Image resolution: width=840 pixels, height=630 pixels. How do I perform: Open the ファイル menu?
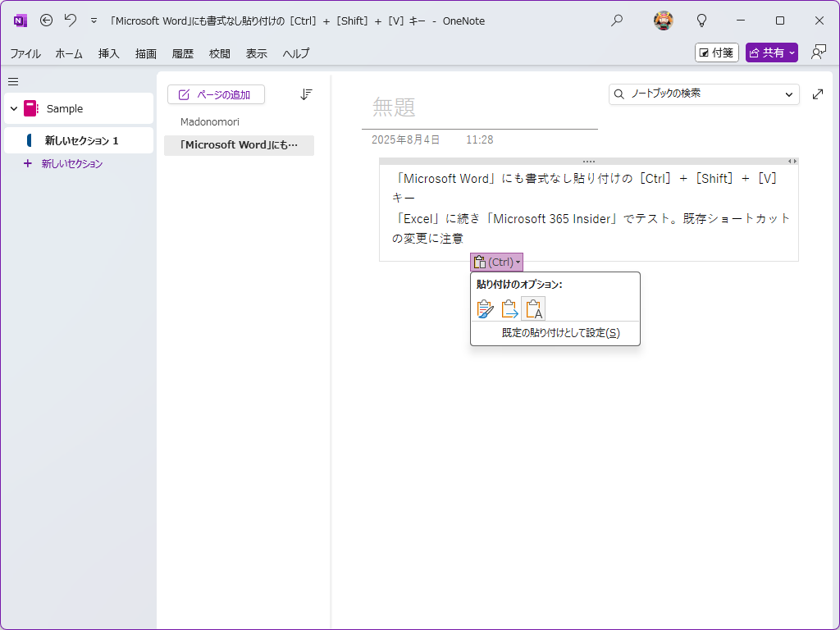point(25,53)
